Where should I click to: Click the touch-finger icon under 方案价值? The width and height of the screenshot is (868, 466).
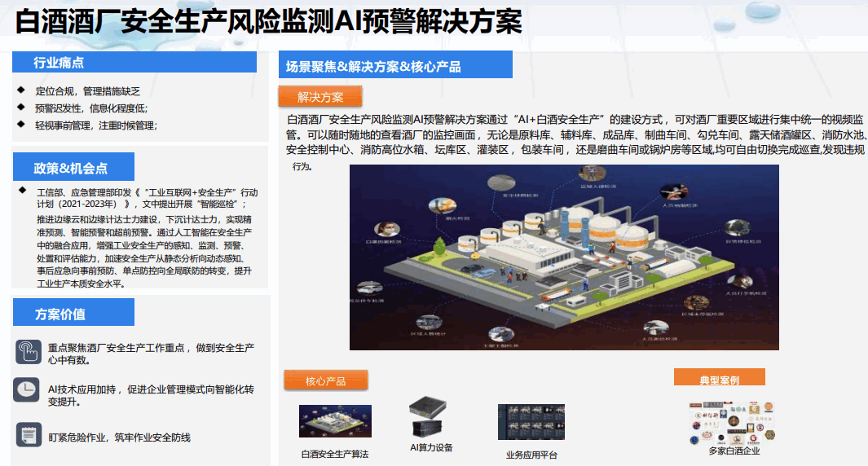pos(29,353)
